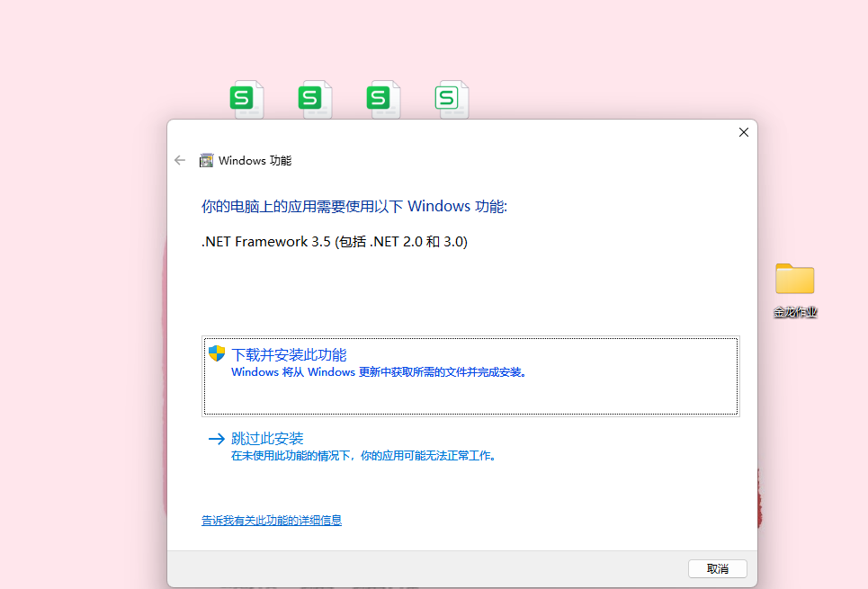The width and height of the screenshot is (868, 589).
Task: Click the 你的电脑上的应用需要使用以下 Windows 功能 heading
Action: (353, 207)
